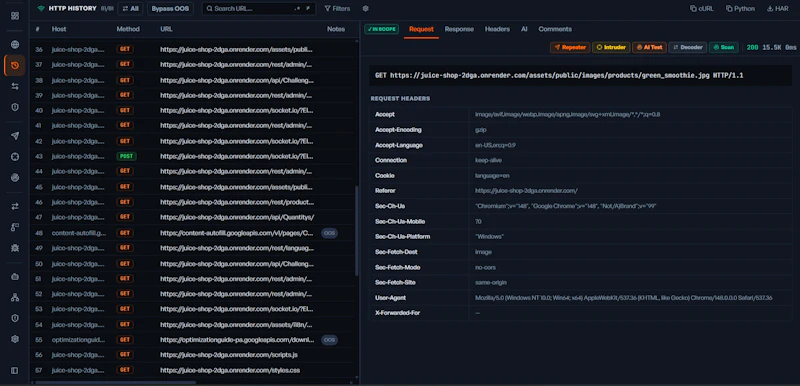Click the radar scanner icon in the sidebar
Image resolution: width=800 pixels, height=386 pixels.
pos(15,177)
